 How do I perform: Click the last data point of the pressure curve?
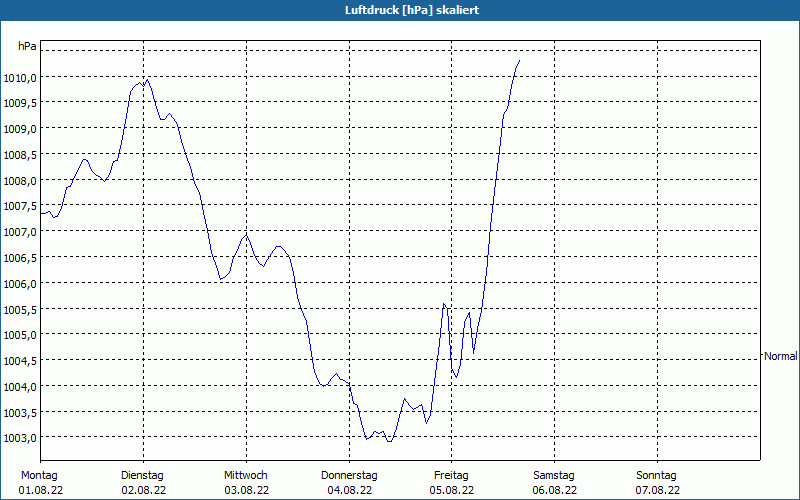point(519,61)
